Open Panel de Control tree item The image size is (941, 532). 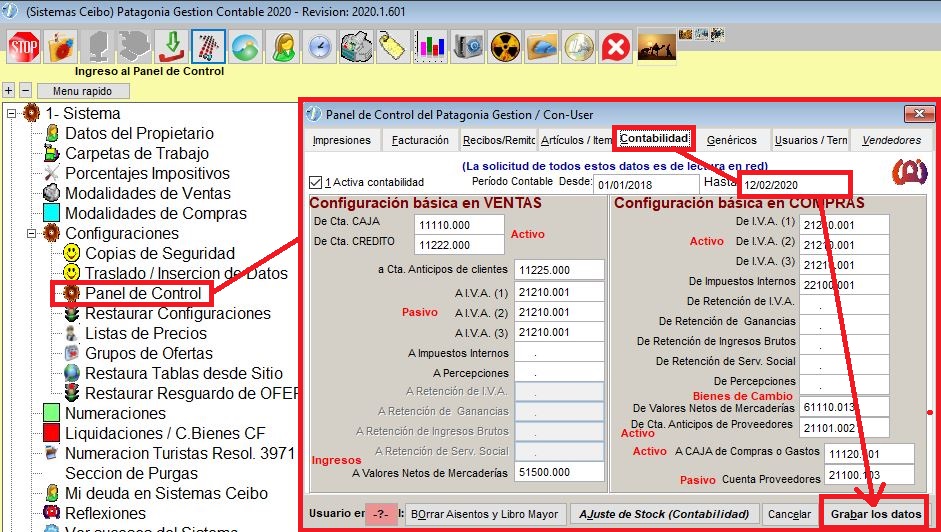(x=143, y=294)
